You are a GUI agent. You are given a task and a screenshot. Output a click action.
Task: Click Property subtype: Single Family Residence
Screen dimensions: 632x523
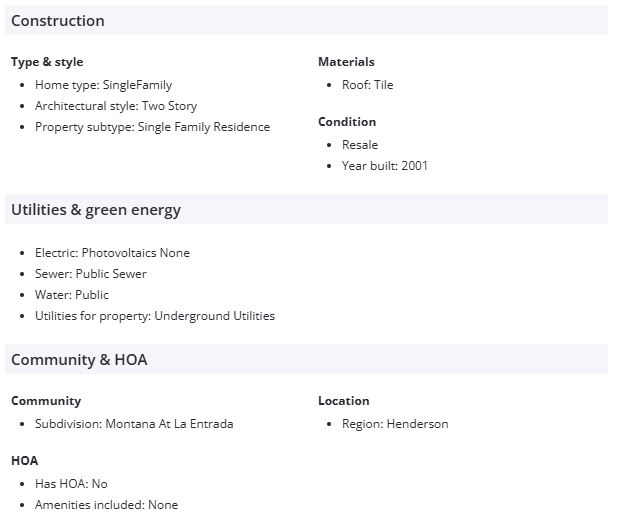pos(152,127)
